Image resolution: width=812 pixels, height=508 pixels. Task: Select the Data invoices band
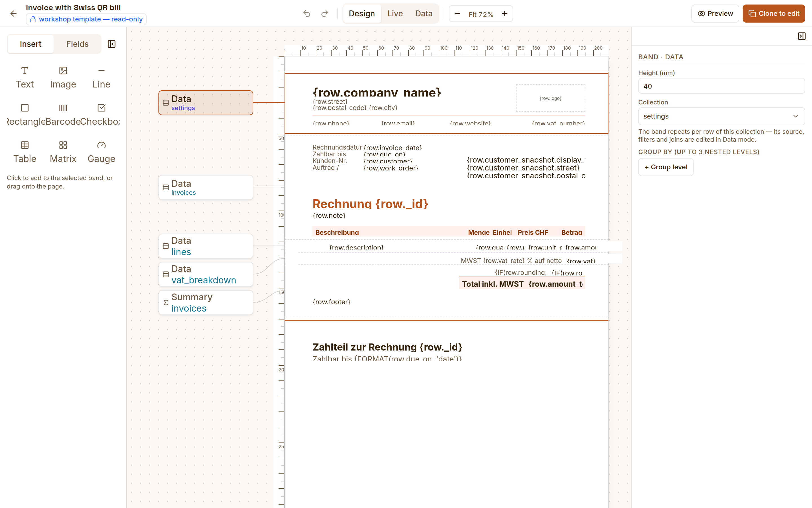pyautogui.click(x=206, y=187)
